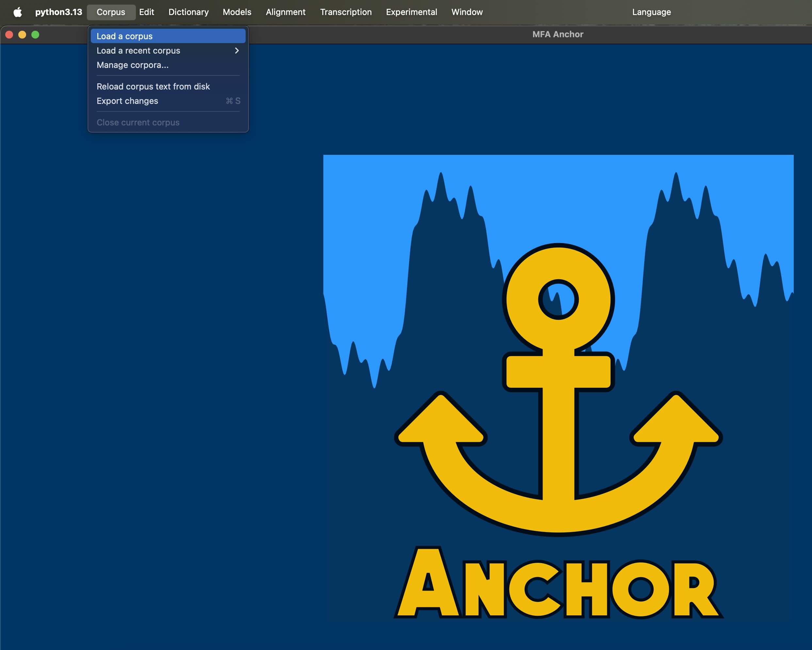This screenshot has width=812, height=650.
Task: Open the Language menu
Action: point(651,12)
